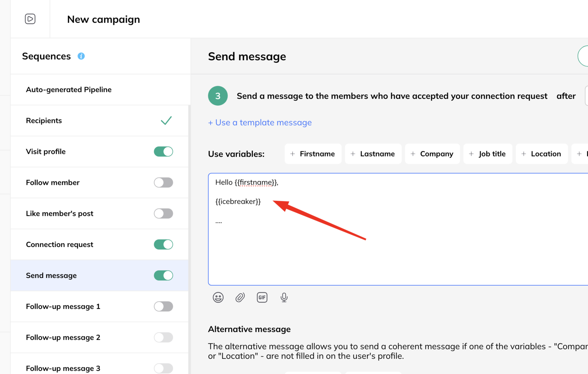
Task: Open the Recipients step
Action: point(100,121)
